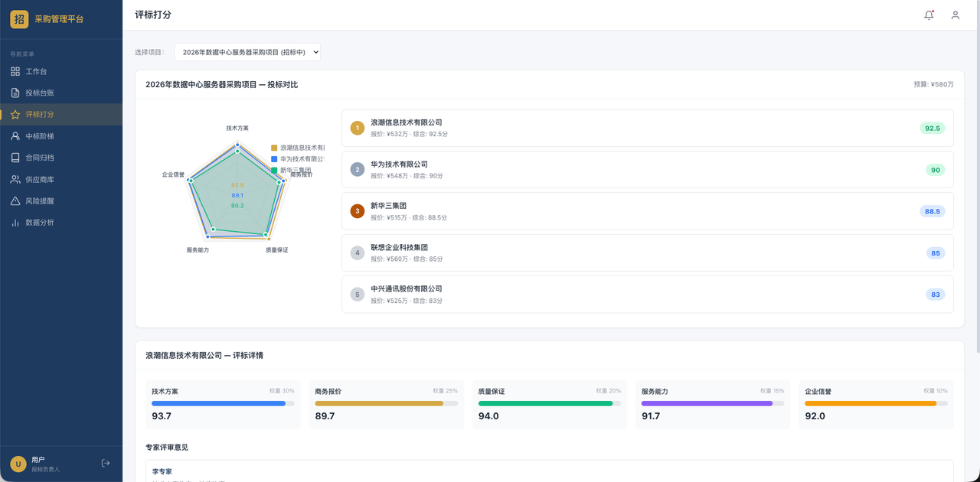Click the radar chart 服务能力 axis label

[198, 250]
